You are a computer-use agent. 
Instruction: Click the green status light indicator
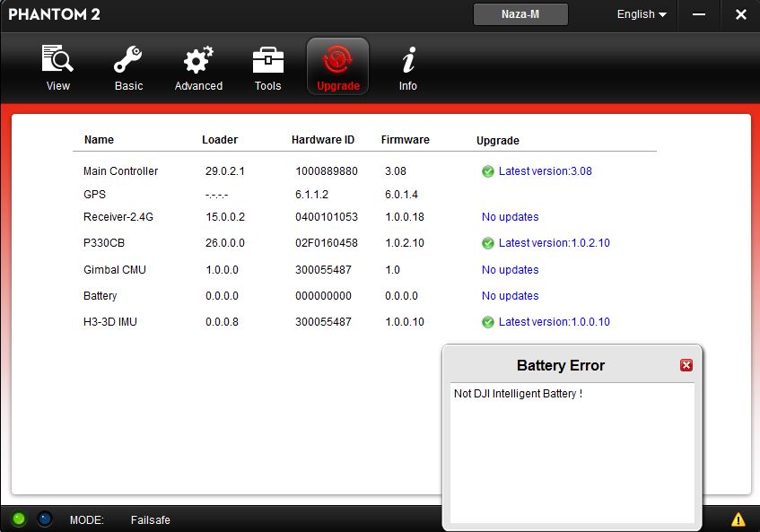tap(19, 519)
